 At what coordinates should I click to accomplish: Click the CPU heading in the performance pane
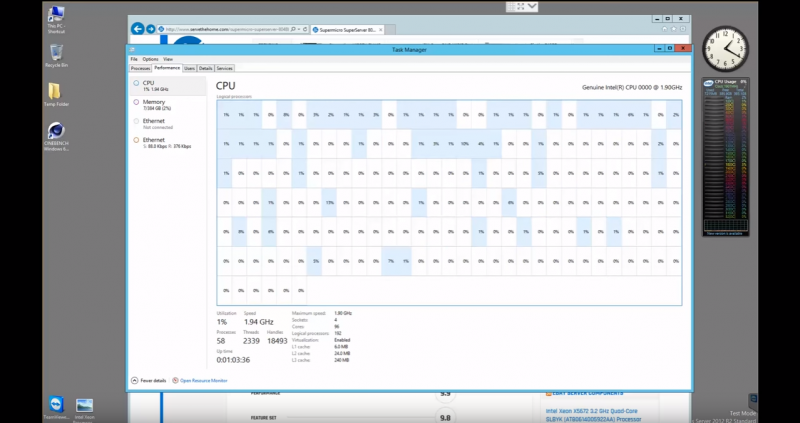point(226,86)
